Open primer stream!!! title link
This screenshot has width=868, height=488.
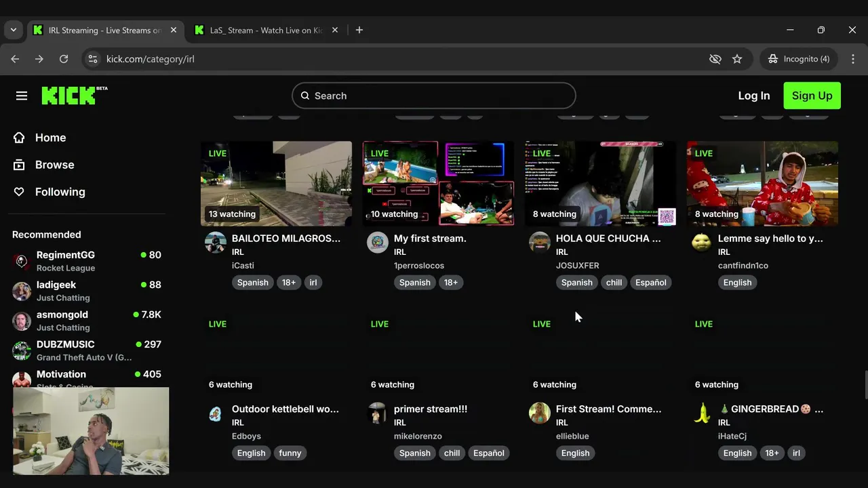point(431,409)
